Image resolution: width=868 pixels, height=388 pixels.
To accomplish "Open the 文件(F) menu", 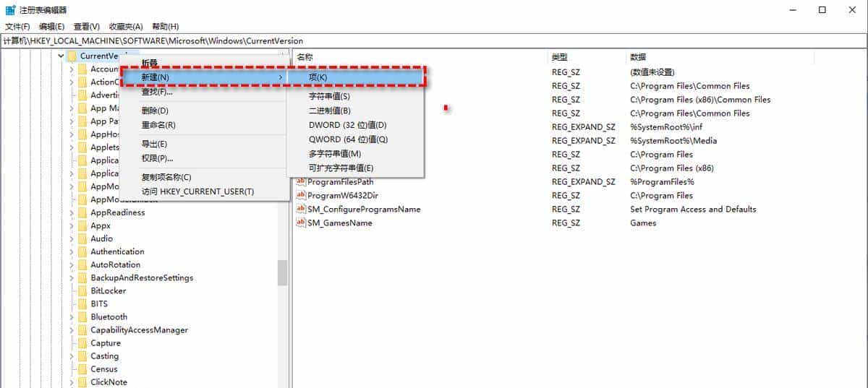I will (x=17, y=26).
